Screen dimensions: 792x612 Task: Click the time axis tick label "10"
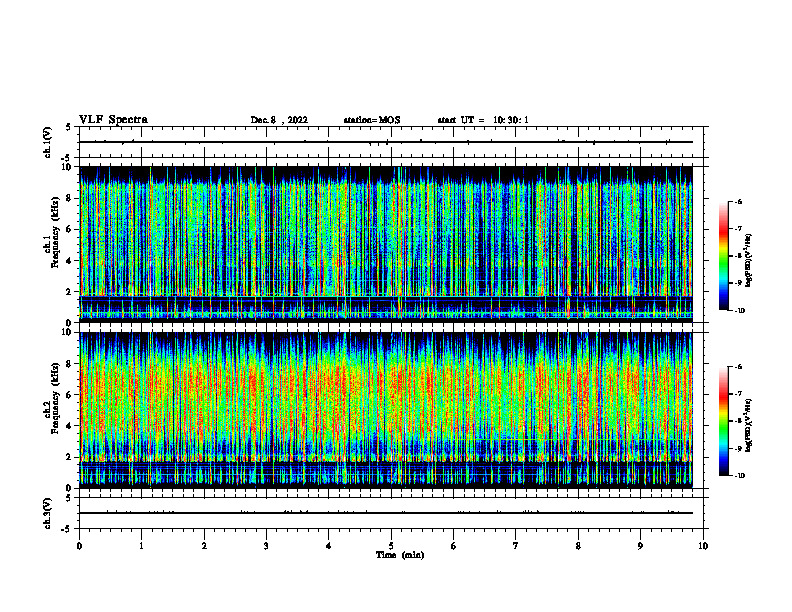[x=703, y=546]
